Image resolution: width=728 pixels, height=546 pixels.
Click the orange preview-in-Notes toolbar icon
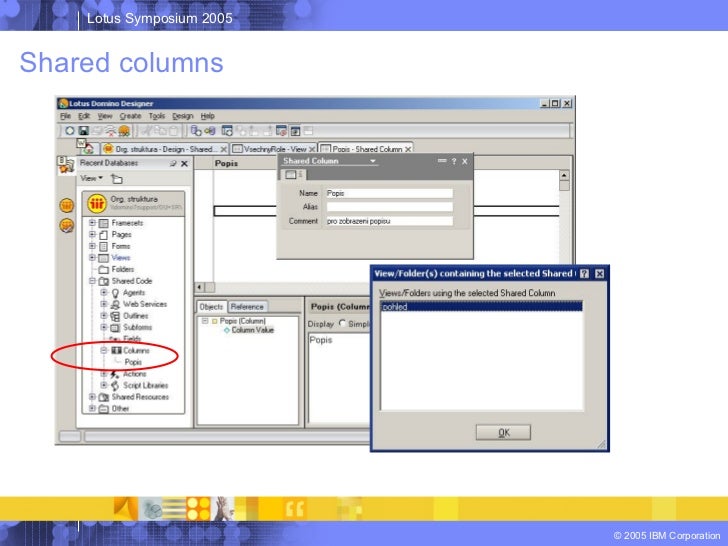pyautogui.click(x=124, y=131)
